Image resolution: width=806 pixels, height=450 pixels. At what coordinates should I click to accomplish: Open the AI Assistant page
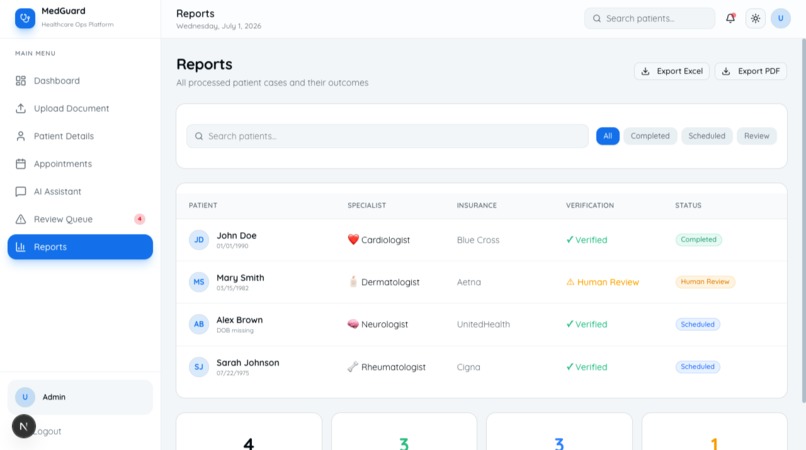click(80, 192)
